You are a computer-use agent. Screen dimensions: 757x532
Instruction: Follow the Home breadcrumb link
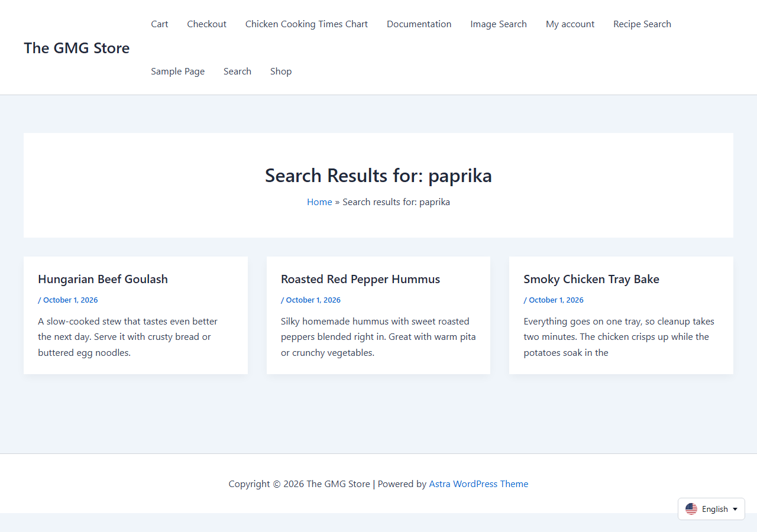(319, 202)
